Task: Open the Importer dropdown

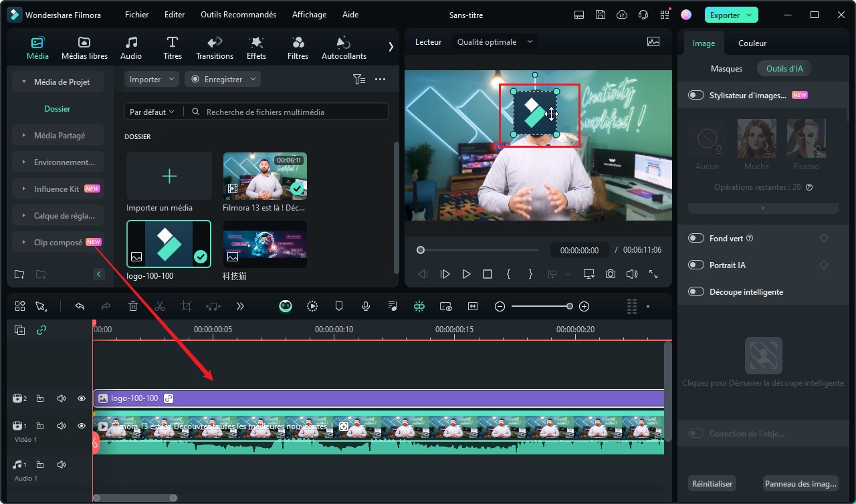Action: pyautogui.click(x=152, y=79)
